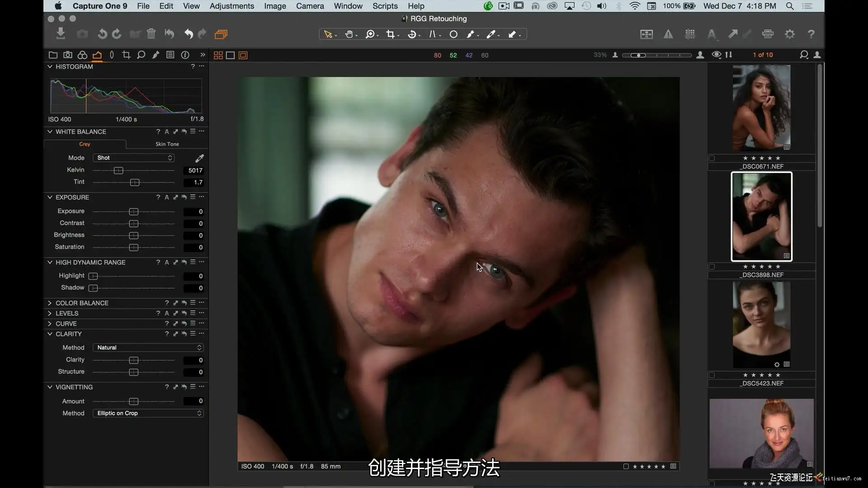
Task: Tick checkbox for _DSC0671.NEF thumbnail
Action: tap(712, 159)
